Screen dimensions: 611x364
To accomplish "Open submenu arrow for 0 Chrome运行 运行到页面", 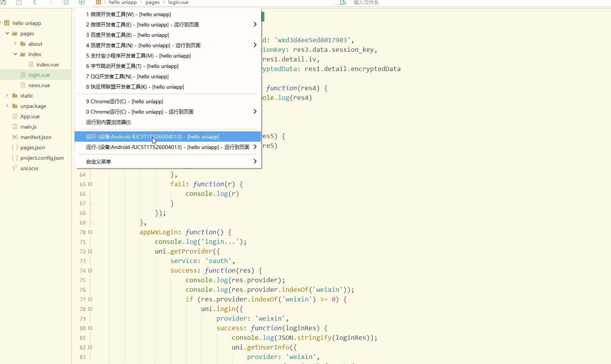I will (x=255, y=112).
